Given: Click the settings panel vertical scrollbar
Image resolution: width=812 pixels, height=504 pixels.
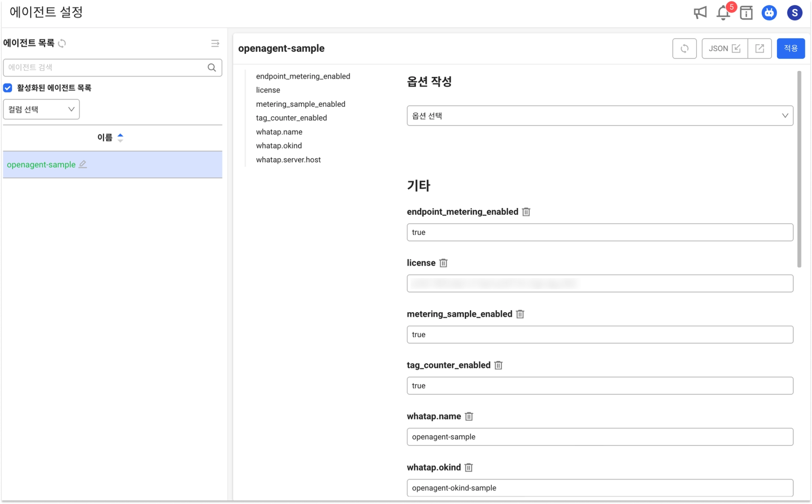Looking at the screenshot, I should click(x=799, y=169).
